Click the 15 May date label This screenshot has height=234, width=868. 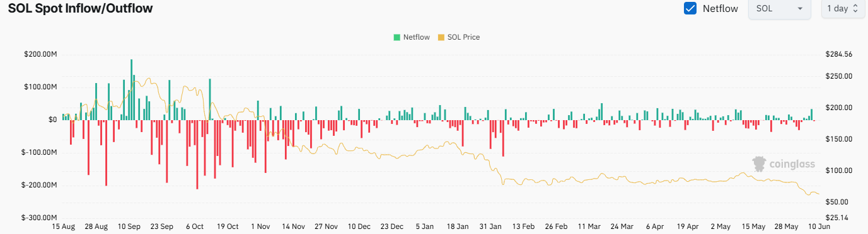point(753,226)
